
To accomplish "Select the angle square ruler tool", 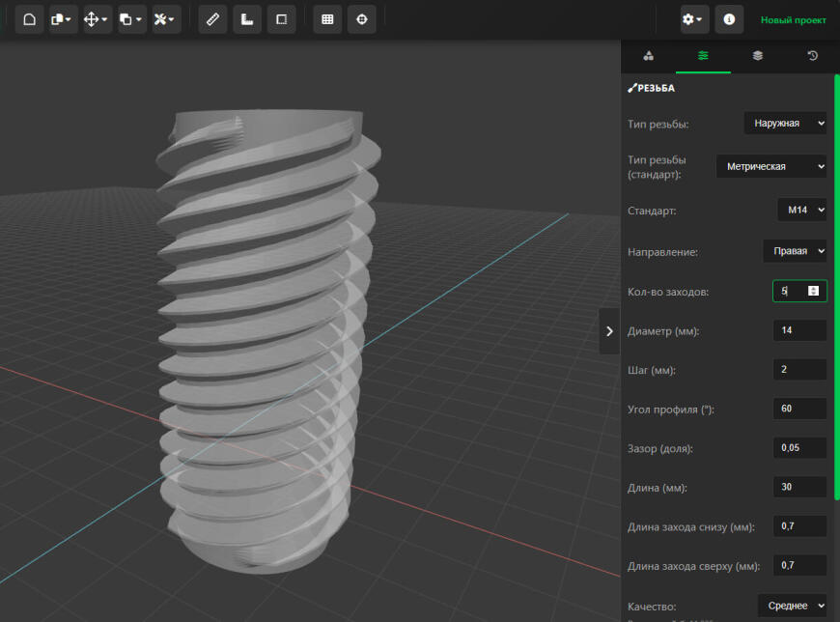I will (x=247, y=20).
